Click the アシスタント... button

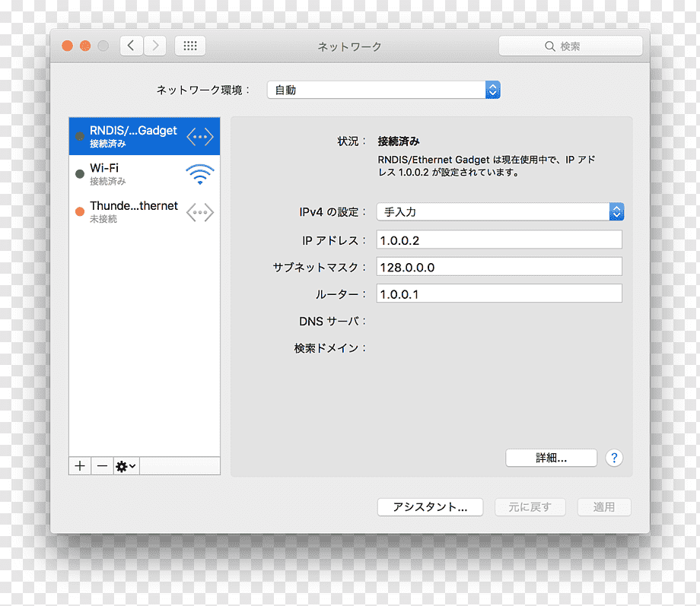click(430, 507)
